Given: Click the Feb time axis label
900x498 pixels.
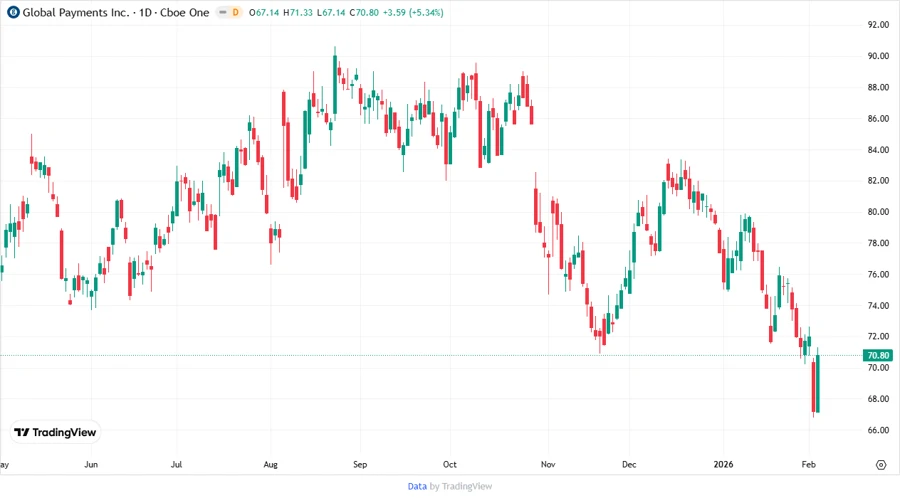Looking at the screenshot, I should coord(808,464).
